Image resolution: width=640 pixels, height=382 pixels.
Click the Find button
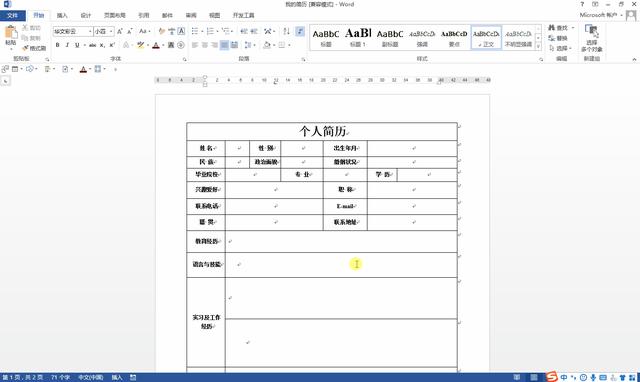pos(558,28)
